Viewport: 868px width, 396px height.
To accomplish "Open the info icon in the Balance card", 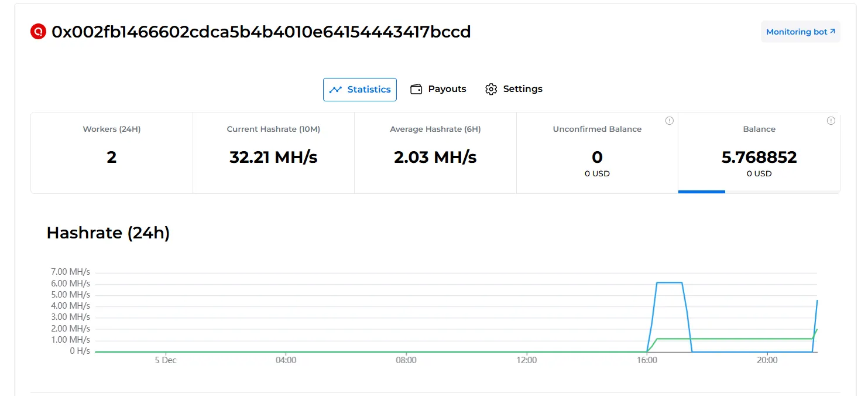I will 831,121.
